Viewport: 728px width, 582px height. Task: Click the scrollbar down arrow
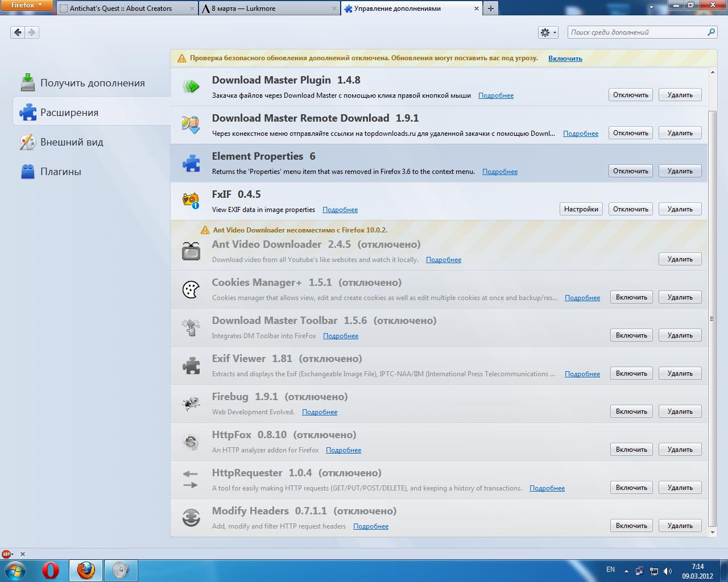(713, 532)
